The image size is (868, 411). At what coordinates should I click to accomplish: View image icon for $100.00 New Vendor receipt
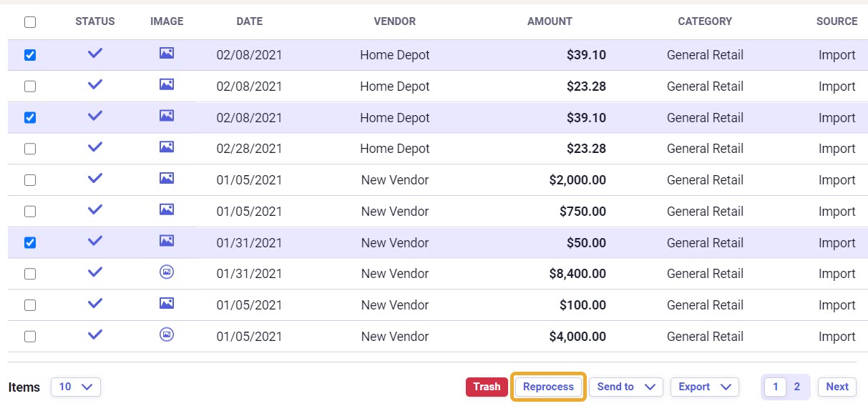tap(167, 304)
